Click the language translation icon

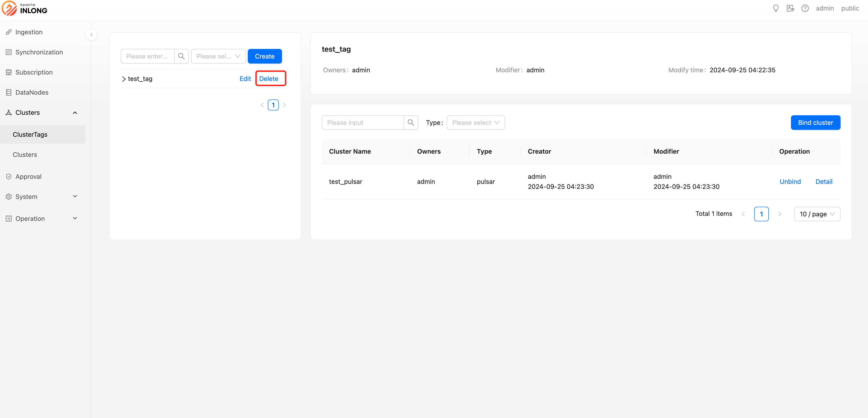pyautogui.click(x=790, y=8)
